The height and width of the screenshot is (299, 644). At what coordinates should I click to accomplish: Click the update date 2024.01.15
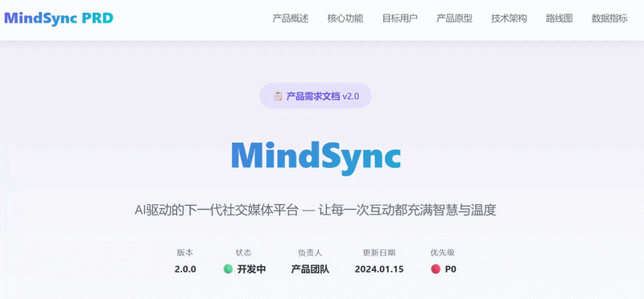point(379,269)
